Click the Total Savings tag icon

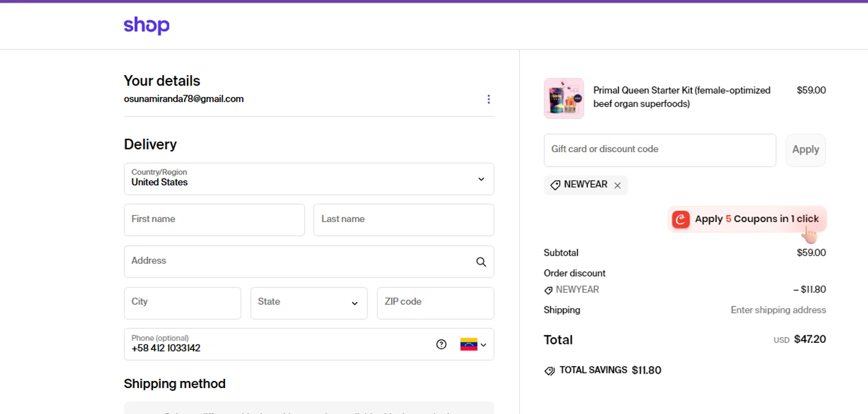[x=550, y=371]
